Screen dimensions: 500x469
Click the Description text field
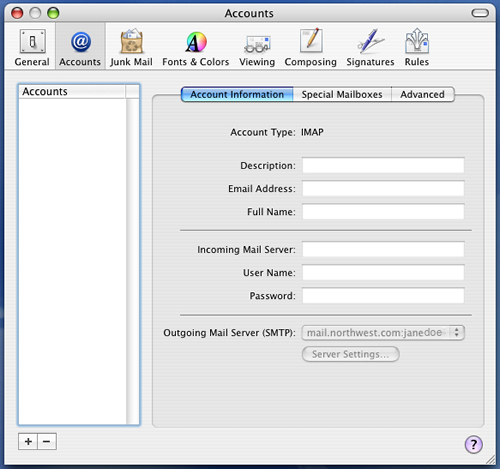(x=383, y=165)
